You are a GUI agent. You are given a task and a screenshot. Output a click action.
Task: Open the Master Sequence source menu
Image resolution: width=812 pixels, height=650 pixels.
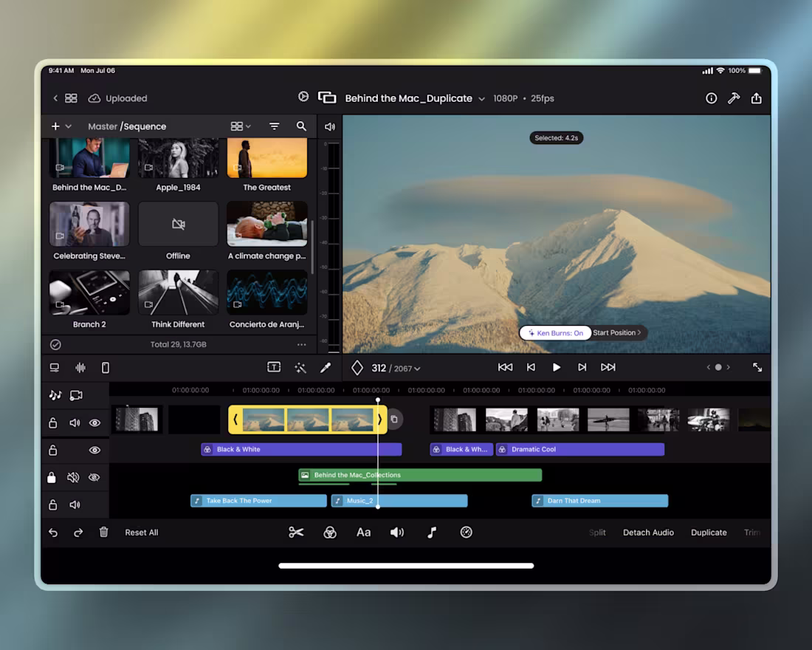pyautogui.click(x=127, y=126)
